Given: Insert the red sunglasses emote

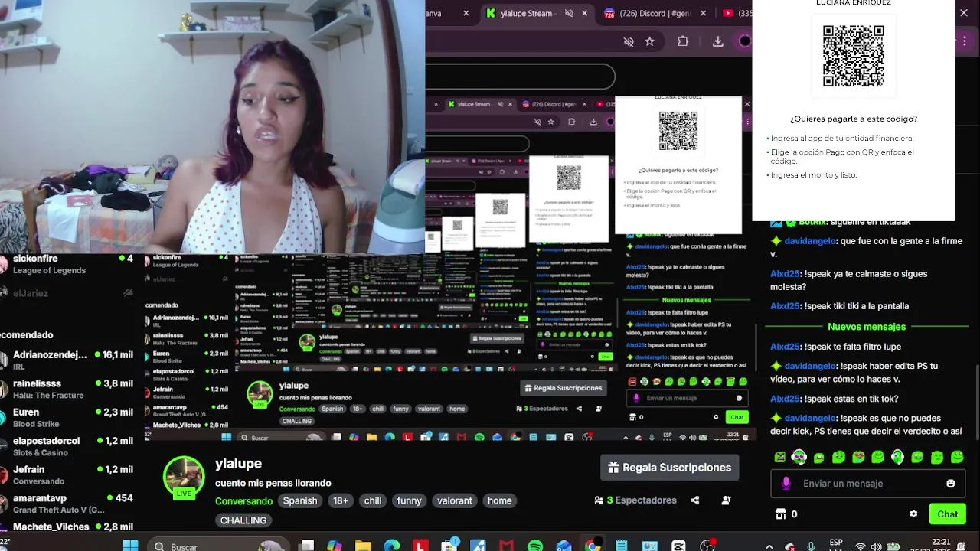Looking at the screenshot, I should tap(858, 457).
